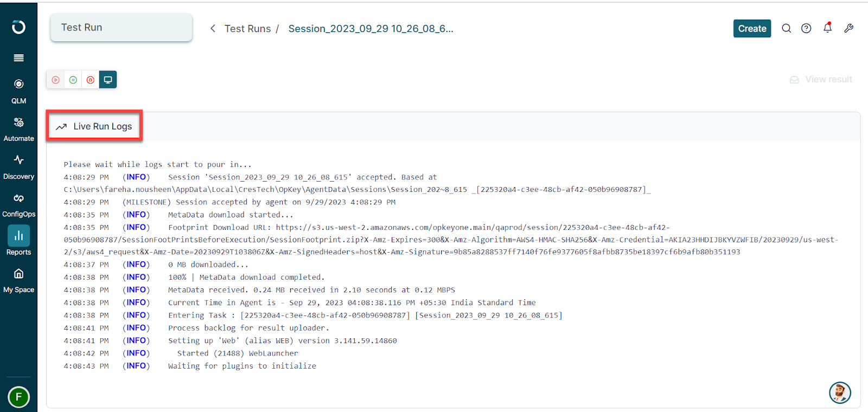Image resolution: width=868 pixels, height=412 pixels.
Task: Click the 'Please wait while logs start to pour in...' line
Action: 157,164
